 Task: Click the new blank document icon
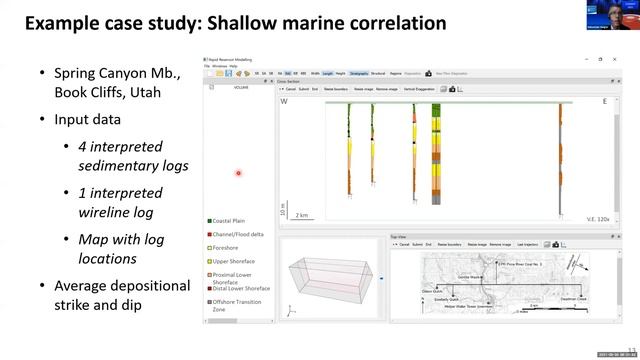pyautogui.click(x=211, y=73)
